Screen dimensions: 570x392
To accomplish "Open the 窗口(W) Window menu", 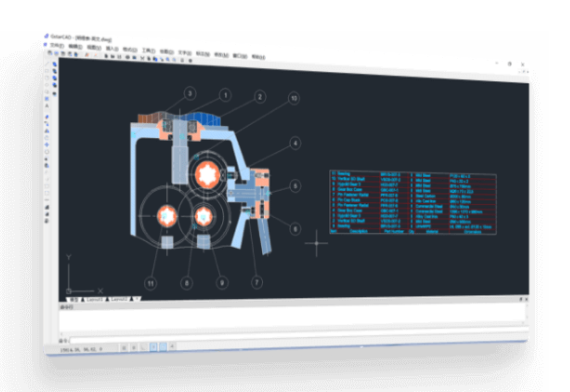I will [240, 56].
